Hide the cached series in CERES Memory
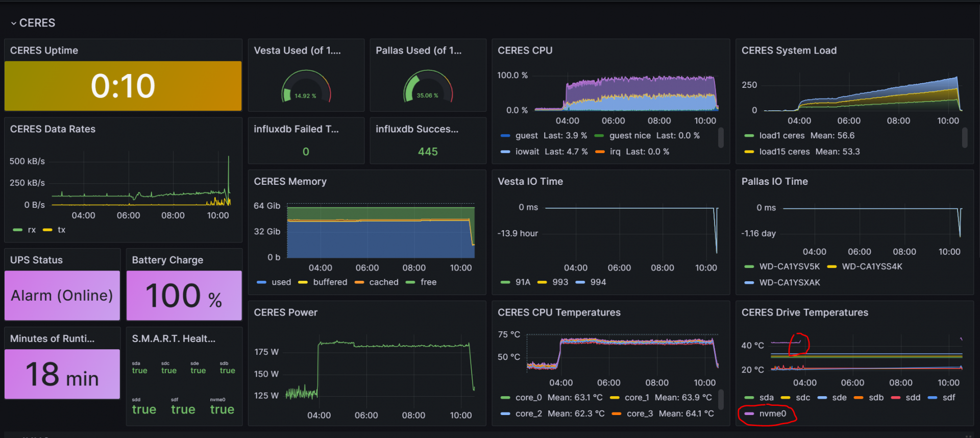Viewport: 980px width, 438px height. [383, 282]
